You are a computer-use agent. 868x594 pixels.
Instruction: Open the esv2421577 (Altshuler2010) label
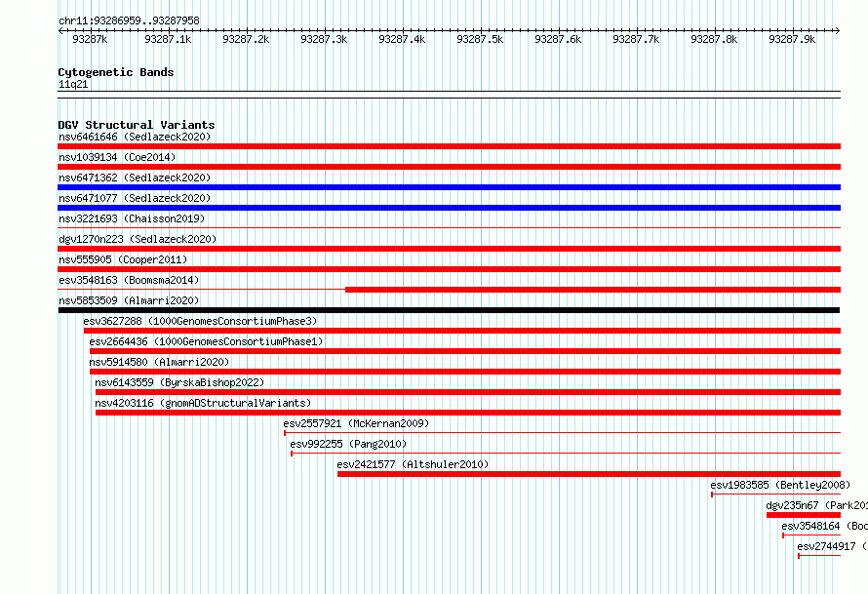tap(413, 464)
